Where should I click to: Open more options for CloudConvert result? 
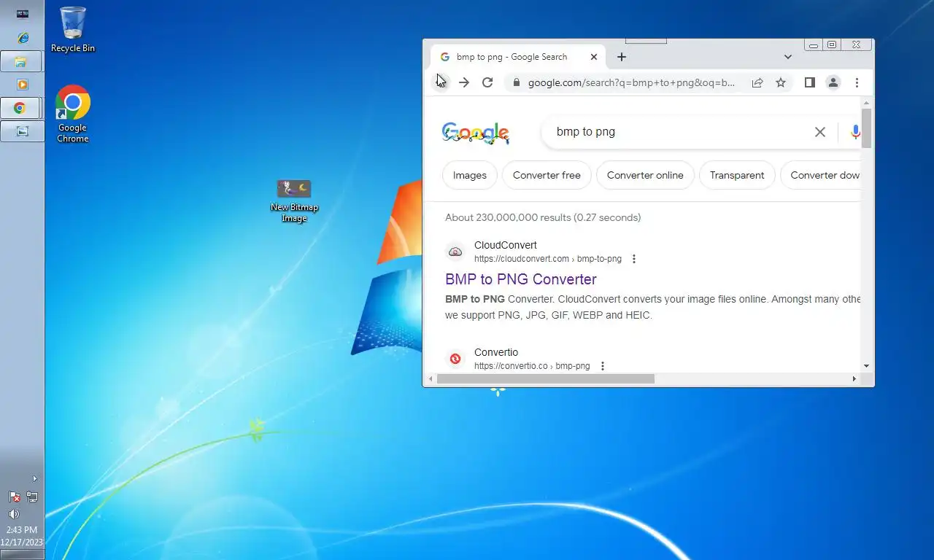pyautogui.click(x=633, y=259)
